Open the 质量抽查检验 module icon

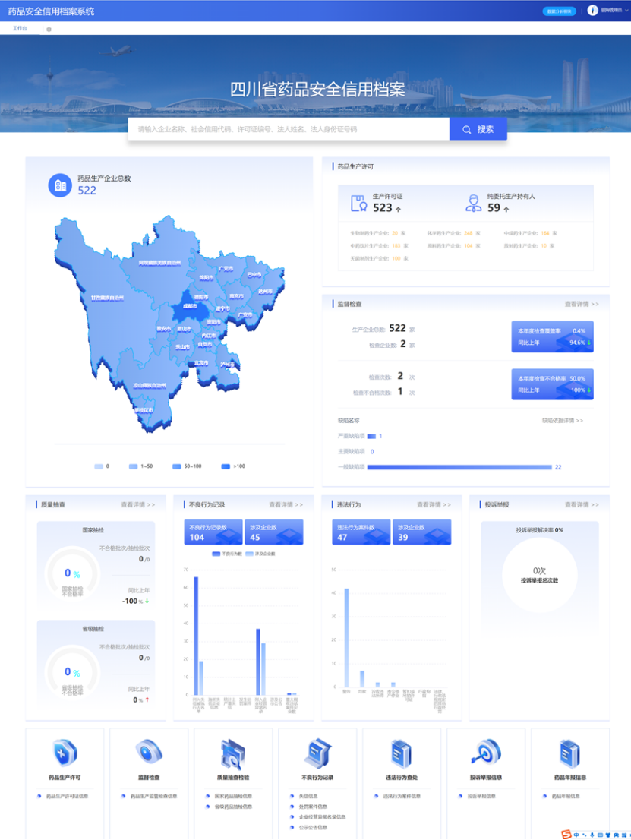[233, 754]
